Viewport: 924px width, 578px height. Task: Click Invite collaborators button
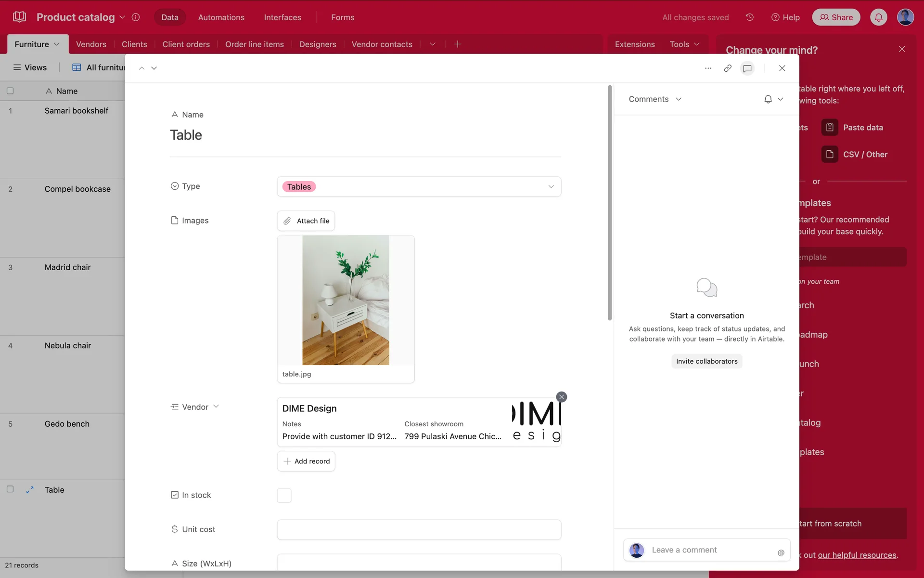[706, 361]
